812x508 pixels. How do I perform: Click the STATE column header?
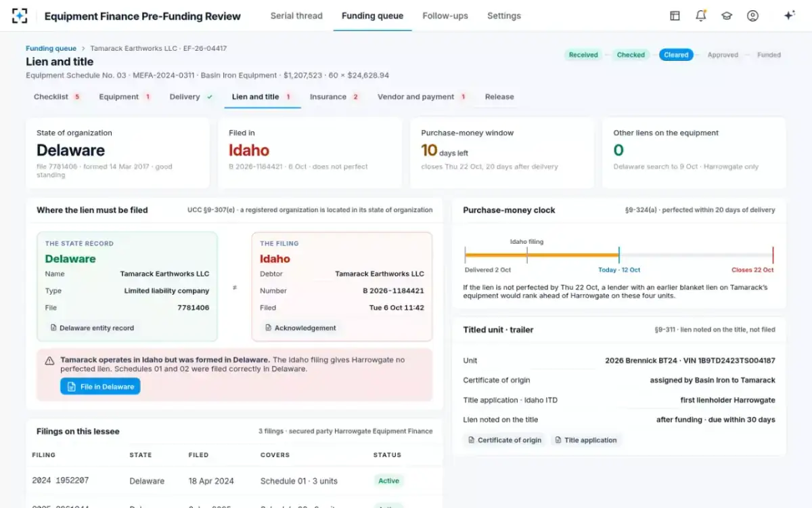coord(141,455)
